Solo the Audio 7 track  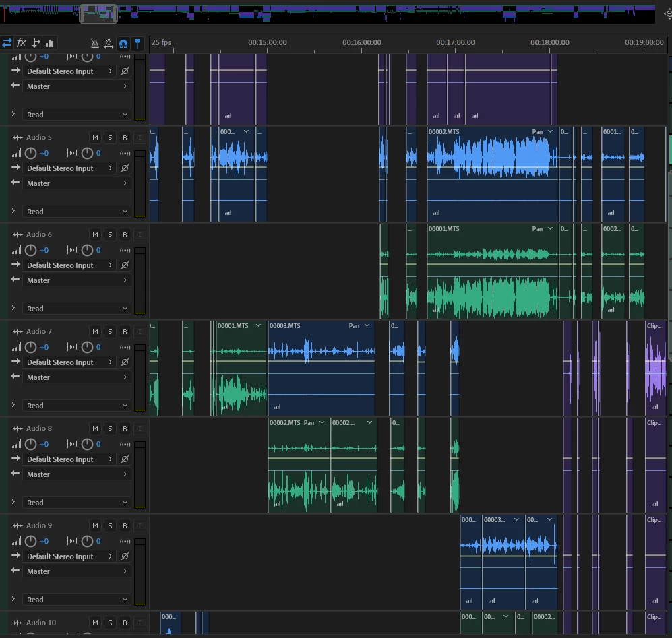click(x=110, y=331)
